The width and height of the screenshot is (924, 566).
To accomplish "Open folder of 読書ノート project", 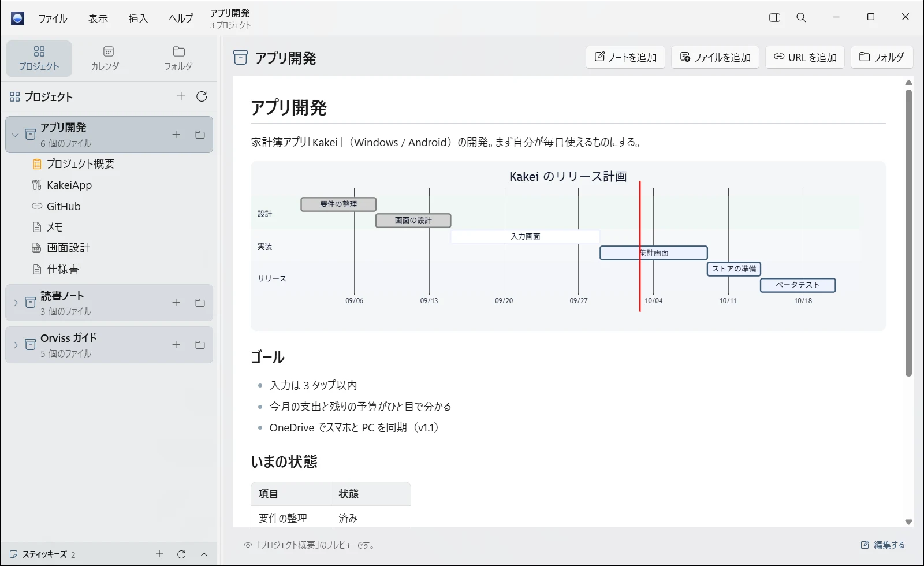I will [200, 303].
